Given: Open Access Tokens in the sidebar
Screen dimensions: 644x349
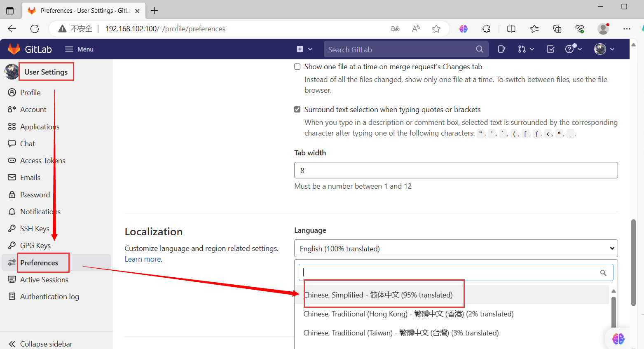Looking at the screenshot, I should coord(42,160).
